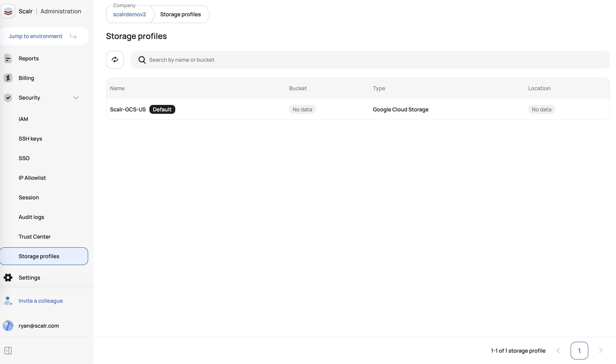Go to previous page arrow

[x=558, y=350]
